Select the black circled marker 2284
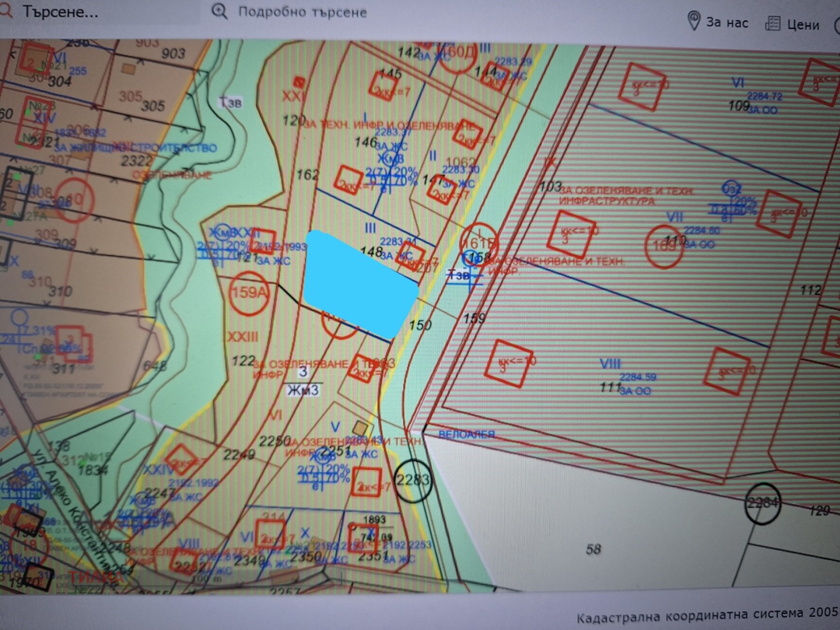The height and width of the screenshot is (630, 840). tap(762, 503)
